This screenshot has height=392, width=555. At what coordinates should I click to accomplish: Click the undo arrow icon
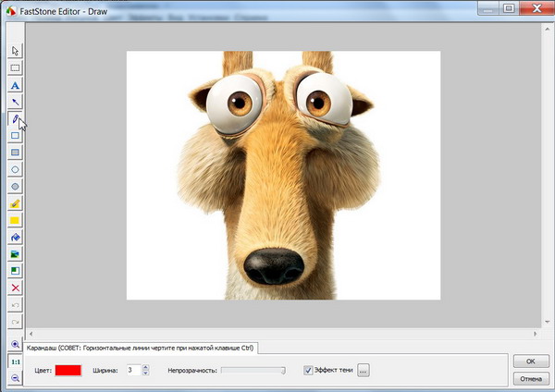point(15,305)
